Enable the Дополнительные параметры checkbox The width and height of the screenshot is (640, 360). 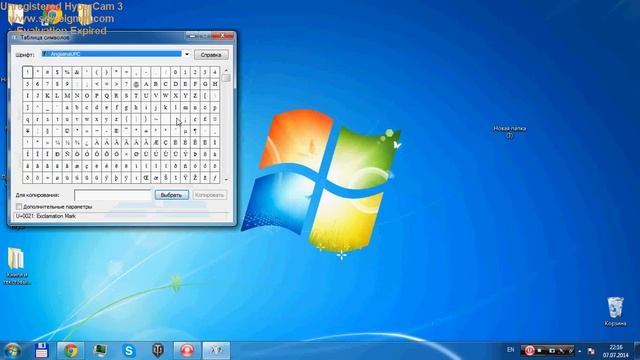coord(19,207)
